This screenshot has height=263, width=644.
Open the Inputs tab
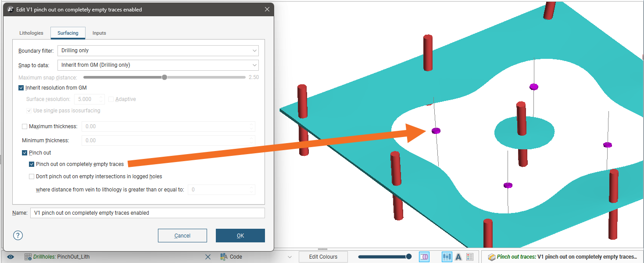99,33
